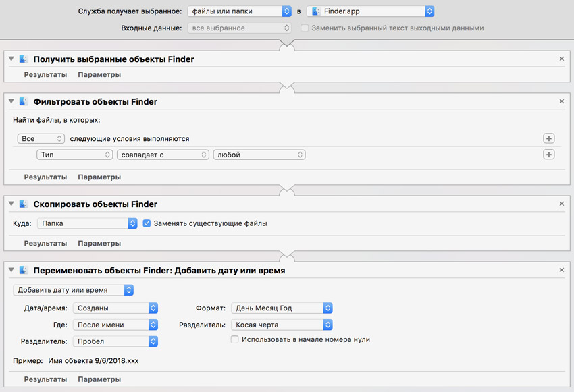Click Finder icon in 'Получить выбранные объекты Finder' header

pos(24,59)
